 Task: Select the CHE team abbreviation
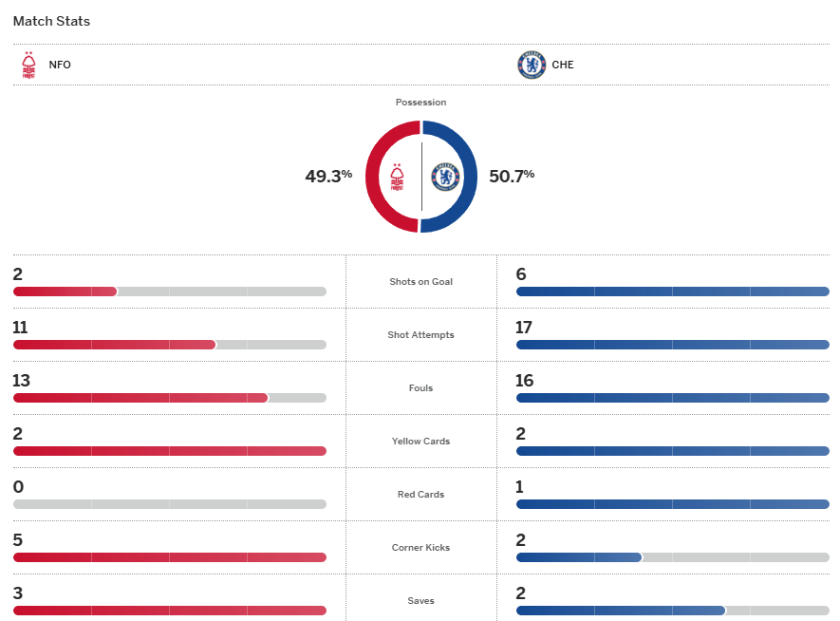tap(563, 66)
